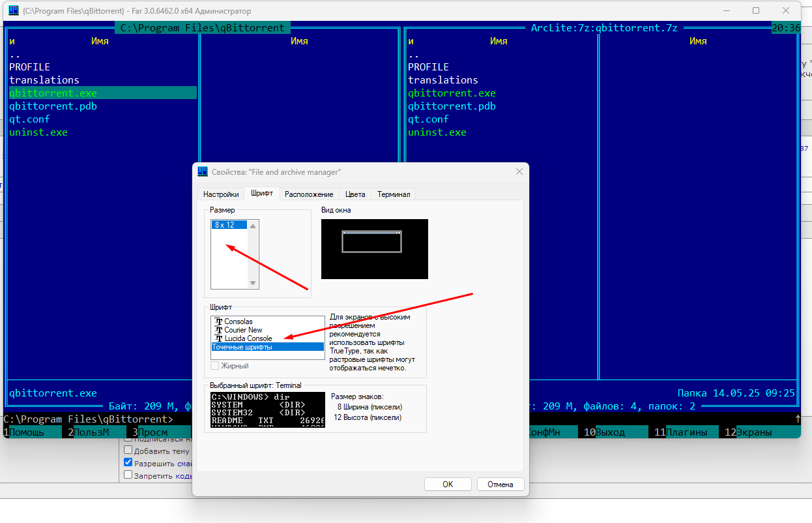The image size is (812, 523).
Task: Click the 11 Плагины function key label
Action: [x=683, y=432]
